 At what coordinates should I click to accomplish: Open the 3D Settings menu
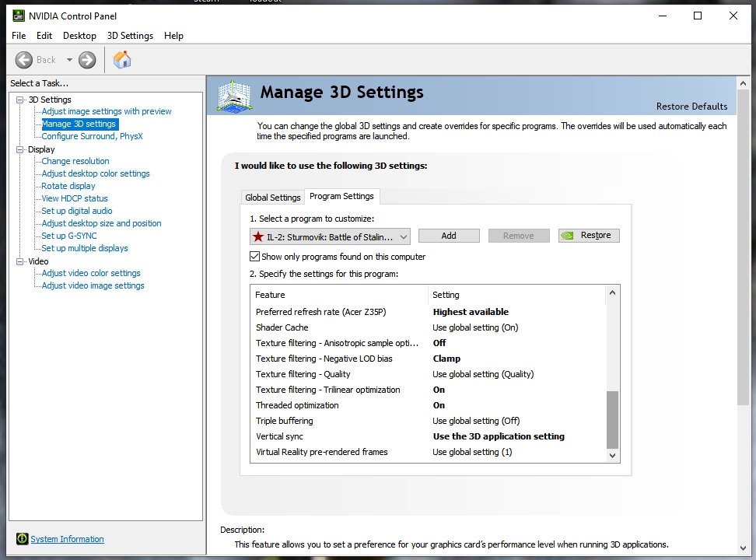[x=130, y=36]
